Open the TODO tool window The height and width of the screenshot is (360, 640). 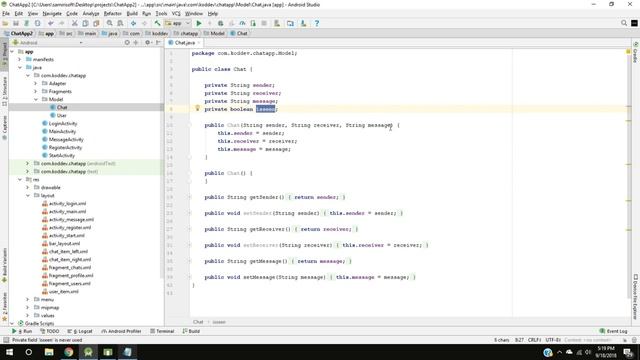[50, 331]
